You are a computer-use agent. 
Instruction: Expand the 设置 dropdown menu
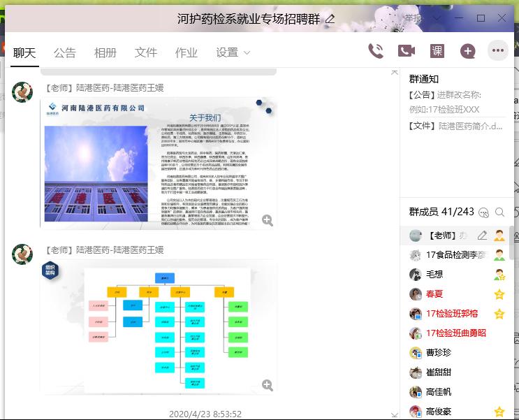(233, 52)
